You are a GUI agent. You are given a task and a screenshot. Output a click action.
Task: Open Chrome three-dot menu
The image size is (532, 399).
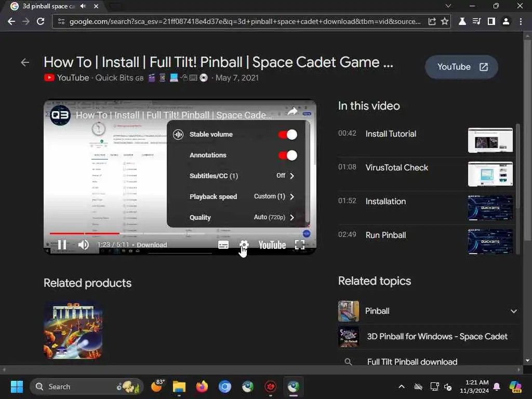pyautogui.click(x=521, y=21)
